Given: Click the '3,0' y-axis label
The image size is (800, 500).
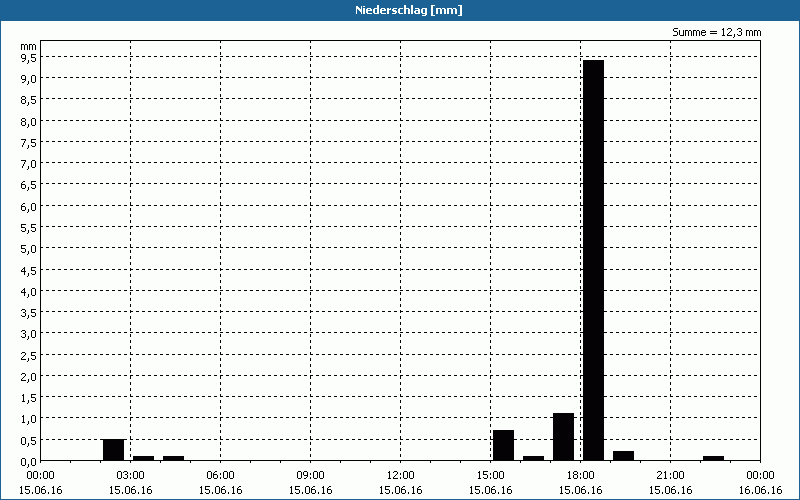Looking at the screenshot, I should (28, 334).
